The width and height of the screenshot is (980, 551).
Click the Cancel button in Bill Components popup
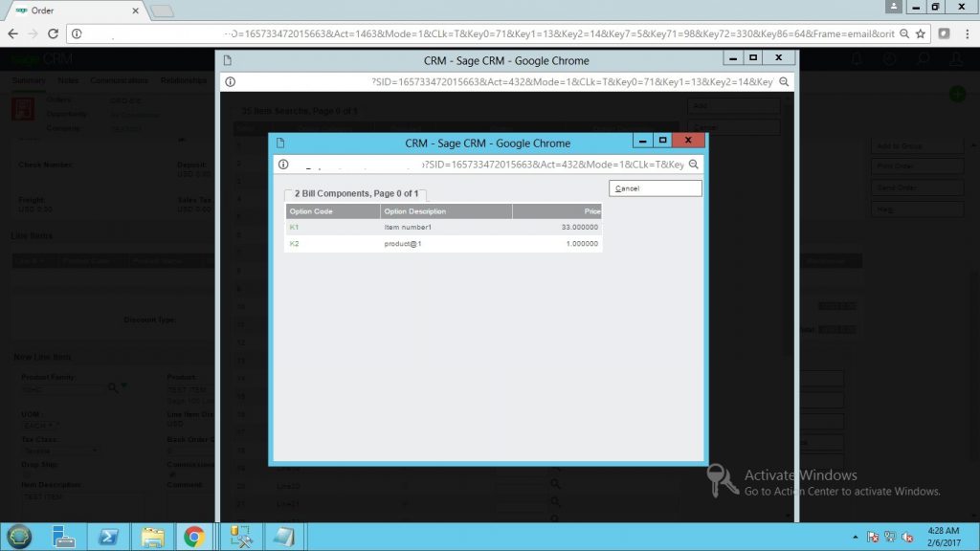click(655, 188)
